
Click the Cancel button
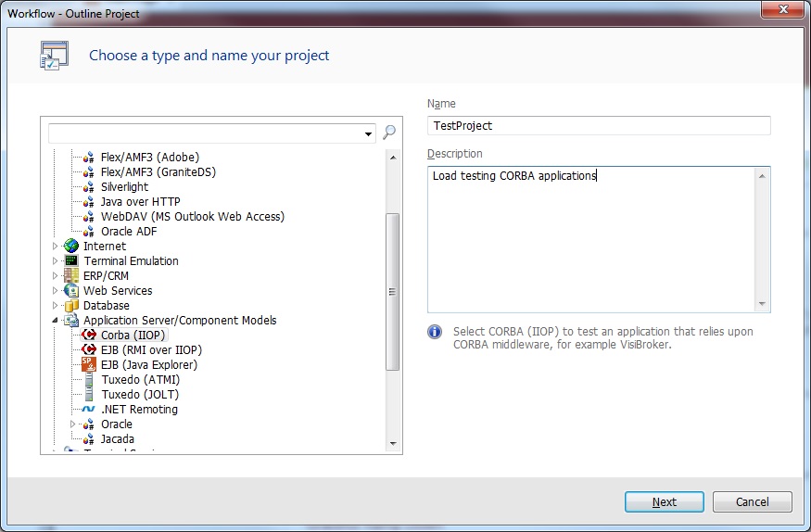click(x=752, y=502)
